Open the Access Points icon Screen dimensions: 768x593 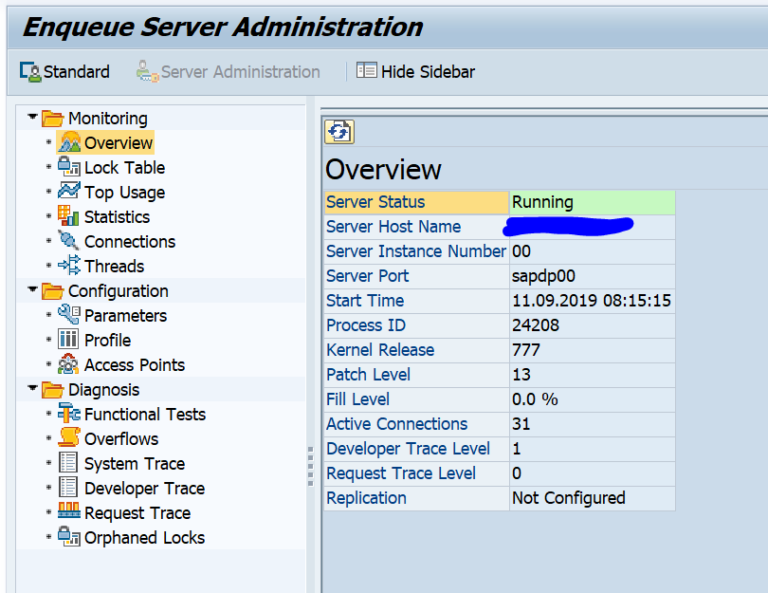click(x=69, y=364)
